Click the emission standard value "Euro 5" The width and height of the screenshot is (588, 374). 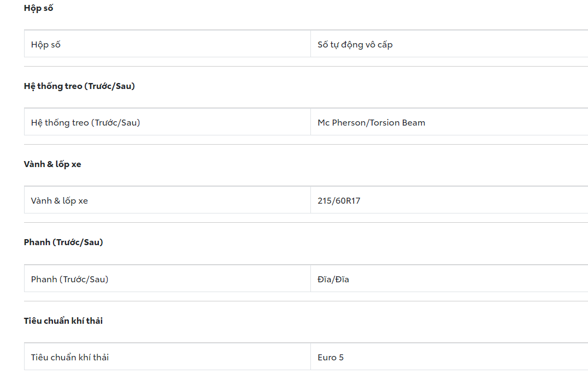[331, 358]
